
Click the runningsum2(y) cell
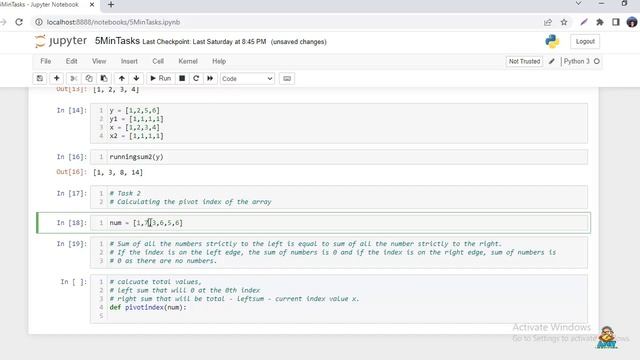tap(339, 157)
